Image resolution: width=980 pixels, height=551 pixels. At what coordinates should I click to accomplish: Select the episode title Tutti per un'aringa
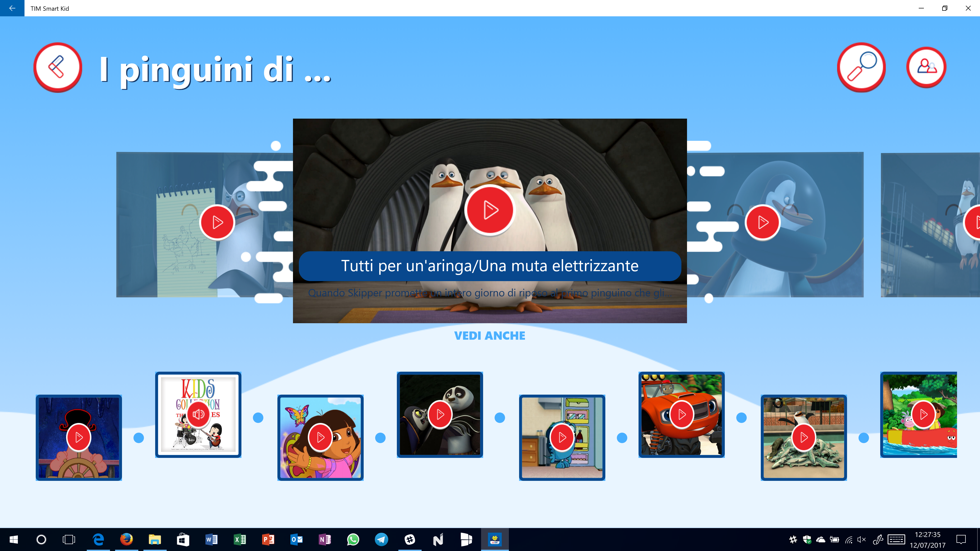(490, 266)
